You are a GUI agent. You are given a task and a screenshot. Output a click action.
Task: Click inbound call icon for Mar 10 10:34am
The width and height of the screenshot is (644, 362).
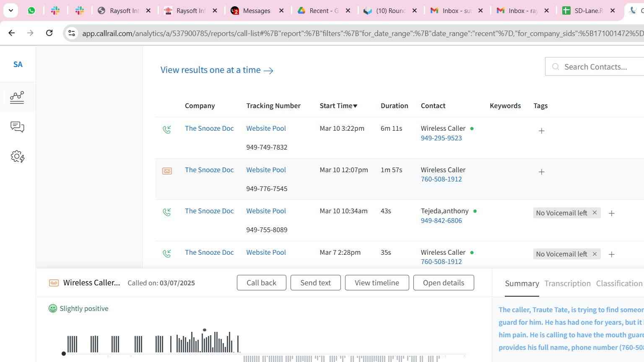pyautogui.click(x=167, y=212)
